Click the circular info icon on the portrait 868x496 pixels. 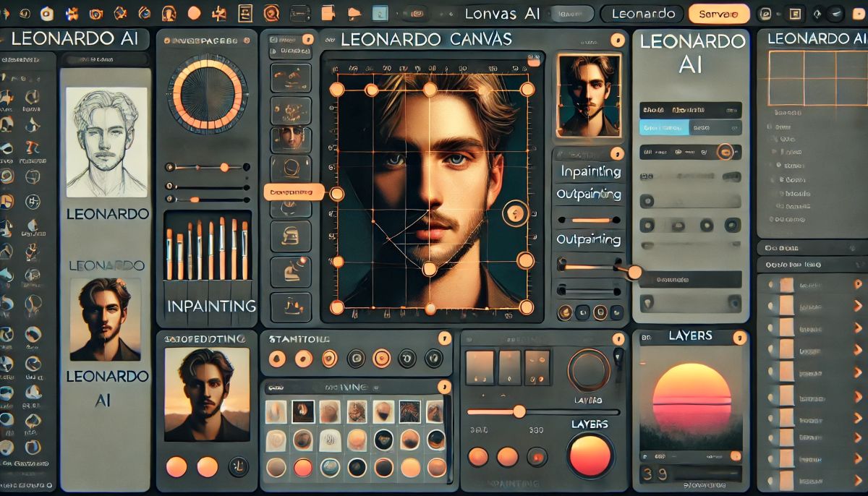pos(514,213)
